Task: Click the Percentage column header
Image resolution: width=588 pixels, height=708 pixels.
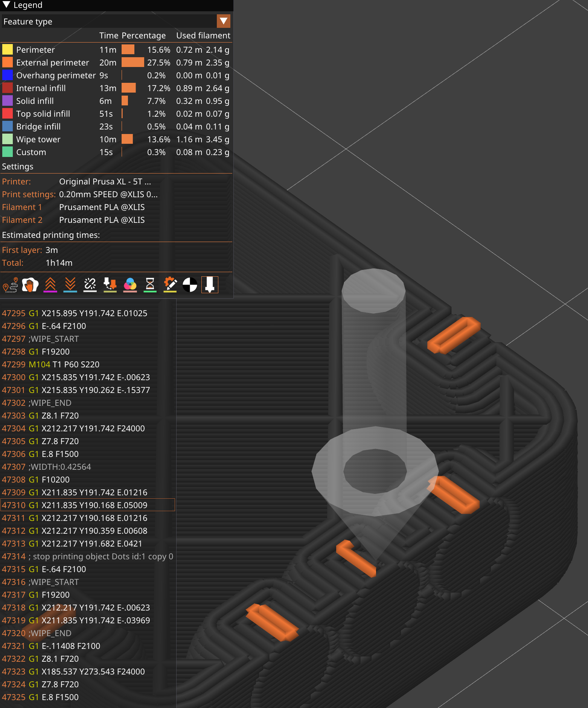Action: coord(143,35)
